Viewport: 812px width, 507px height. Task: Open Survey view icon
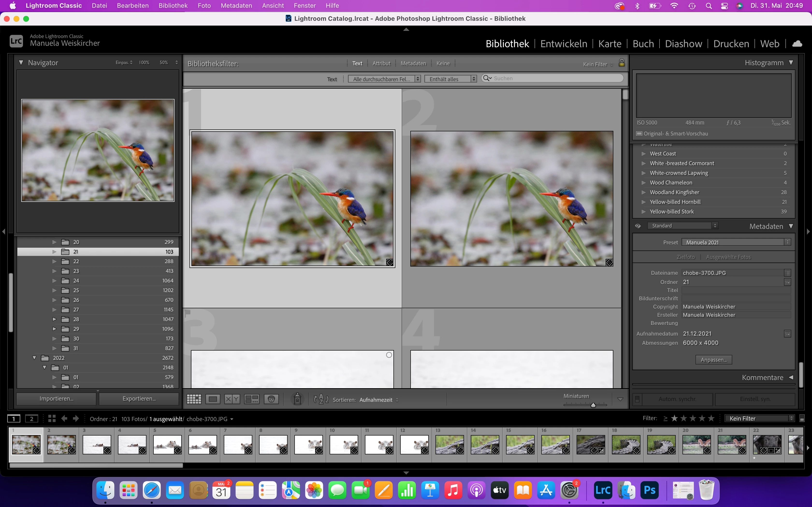[252, 399]
